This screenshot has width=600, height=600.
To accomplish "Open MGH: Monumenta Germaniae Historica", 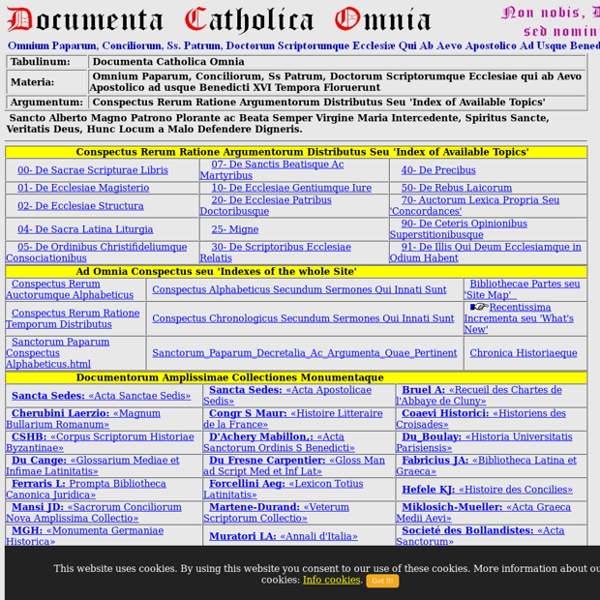I will [85, 535].
